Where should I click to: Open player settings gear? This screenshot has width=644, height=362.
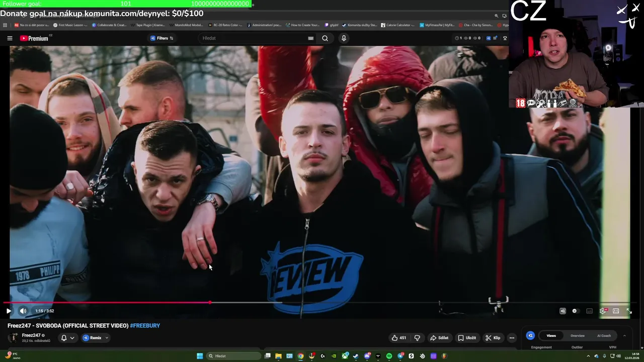click(603, 311)
